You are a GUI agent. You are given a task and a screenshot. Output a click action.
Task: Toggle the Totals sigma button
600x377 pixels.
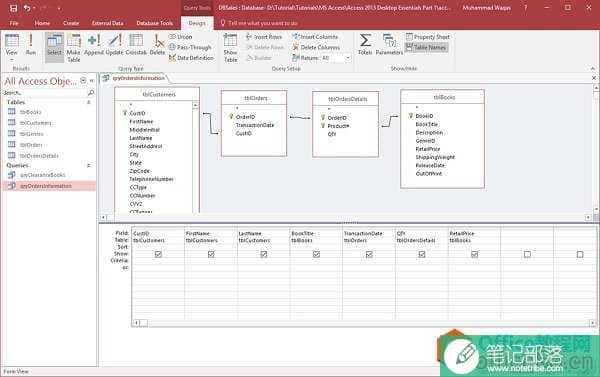365,44
